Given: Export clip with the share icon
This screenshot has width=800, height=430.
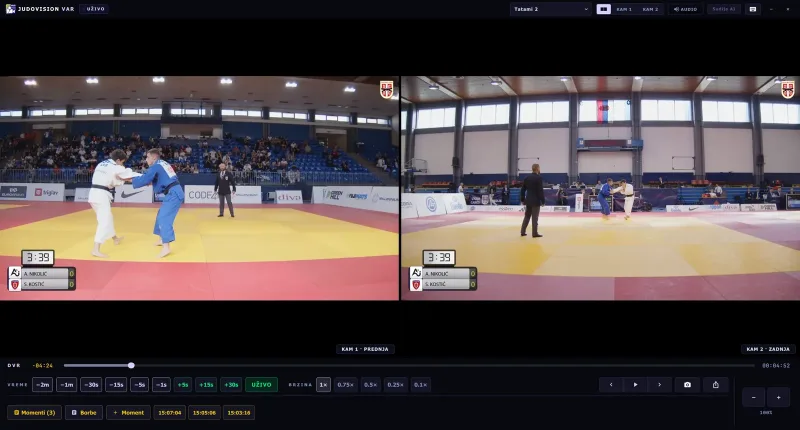Looking at the screenshot, I should coord(716,385).
